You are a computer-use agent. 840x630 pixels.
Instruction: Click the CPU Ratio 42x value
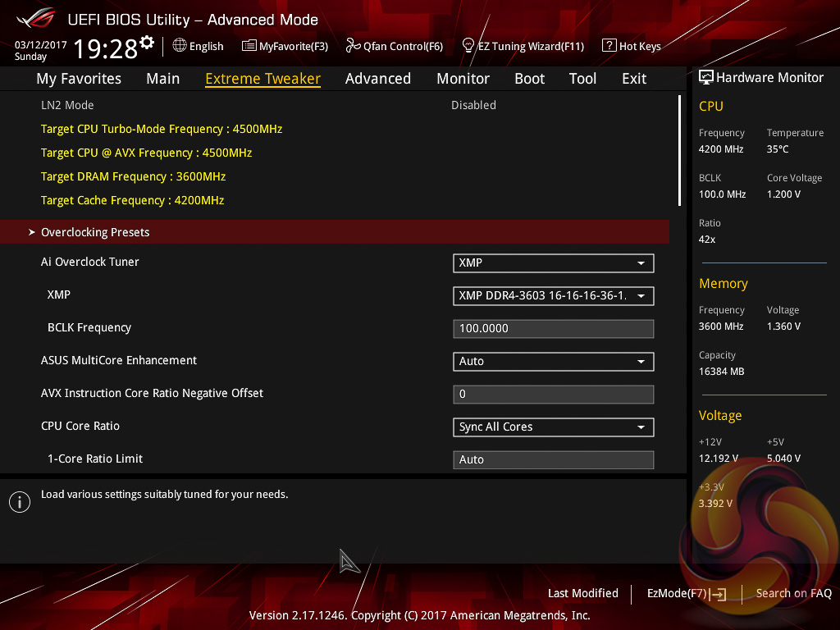[706, 240]
